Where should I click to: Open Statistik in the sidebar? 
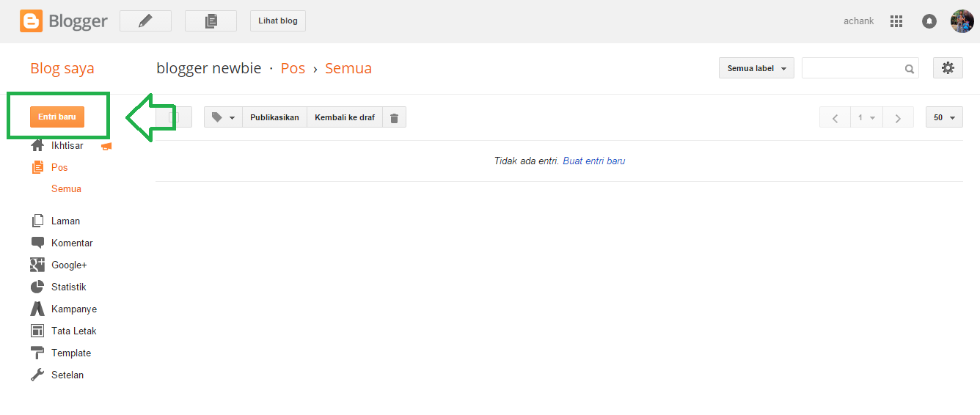pyautogui.click(x=69, y=287)
